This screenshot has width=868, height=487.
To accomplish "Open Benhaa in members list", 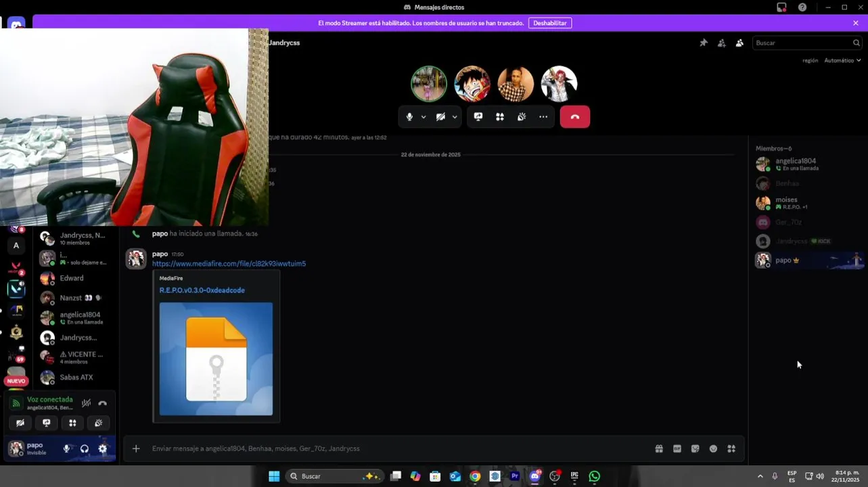I will pyautogui.click(x=809, y=183).
